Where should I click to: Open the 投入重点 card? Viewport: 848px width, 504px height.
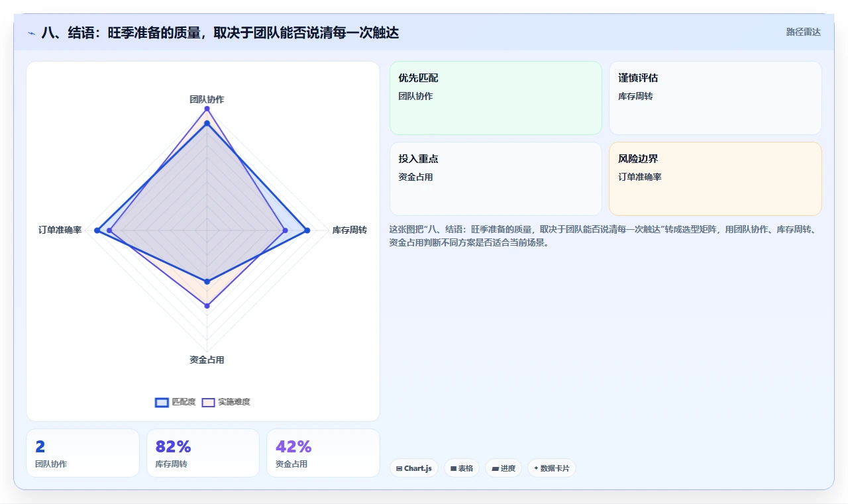pyautogui.click(x=496, y=179)
